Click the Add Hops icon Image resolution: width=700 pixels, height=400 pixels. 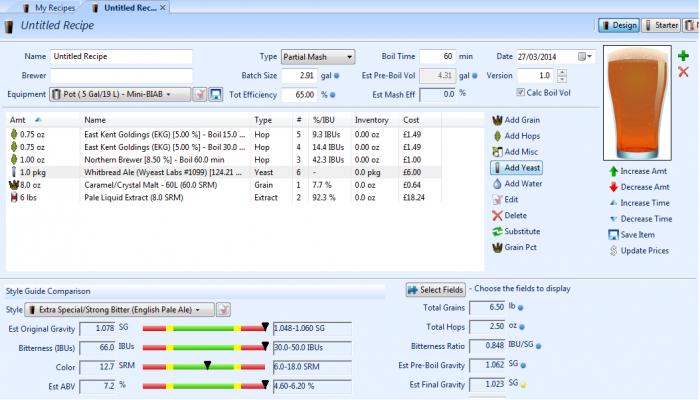[497, 136]
